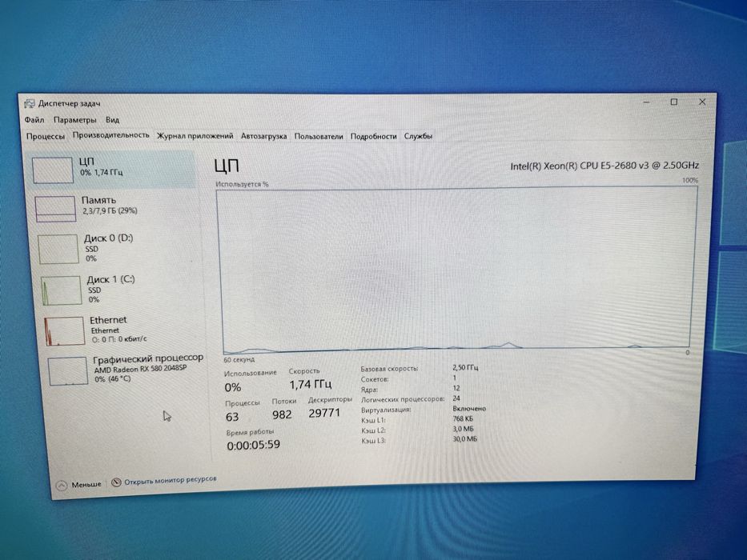Click the ЦП mini graph thumbnail
The height and width of the screenshot is (560, 747).
(52, 170)
